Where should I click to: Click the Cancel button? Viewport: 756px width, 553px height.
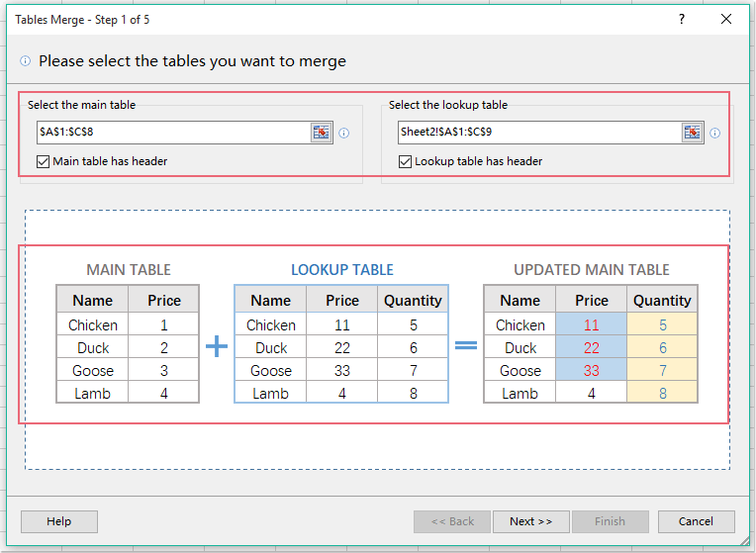click(x=696, y=521)
